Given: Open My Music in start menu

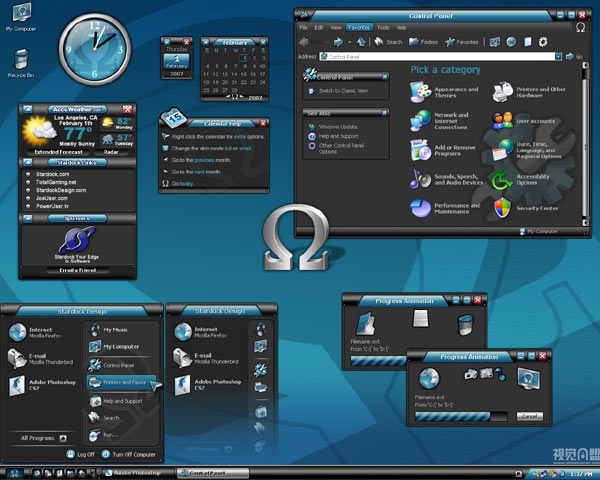Looking at the screenshot, I should pyautogui.click(x=109, y=330).
